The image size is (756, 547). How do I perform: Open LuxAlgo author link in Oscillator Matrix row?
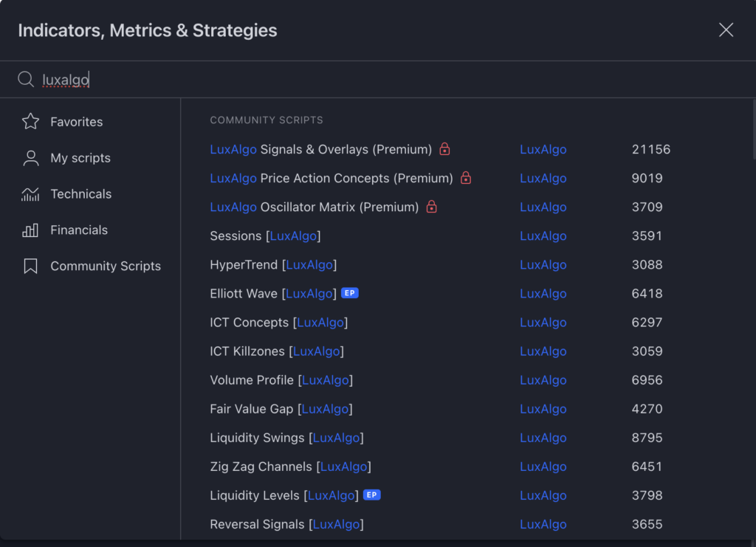[543, 207]
